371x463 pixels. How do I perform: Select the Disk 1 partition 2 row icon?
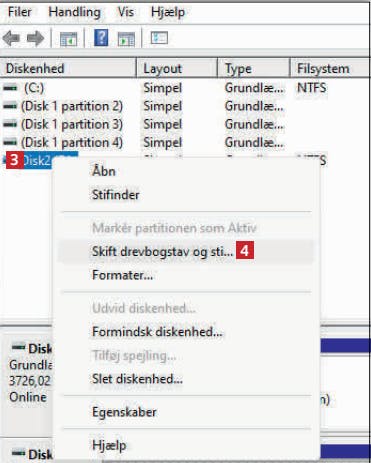pyautogui.click(x=10, y=106)
